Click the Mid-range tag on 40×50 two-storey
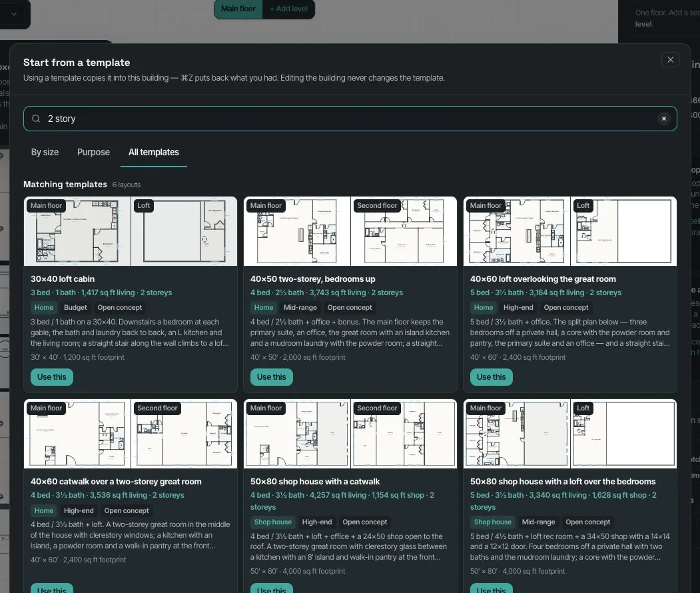This screenshot has height=593, width=700. (x=300, y=308)
